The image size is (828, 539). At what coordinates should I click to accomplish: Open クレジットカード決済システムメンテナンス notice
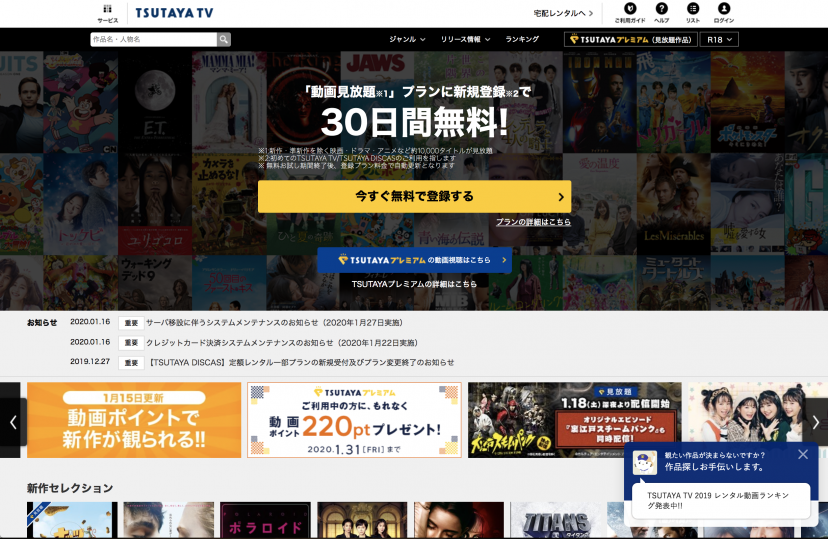click(x=282, y=343)
